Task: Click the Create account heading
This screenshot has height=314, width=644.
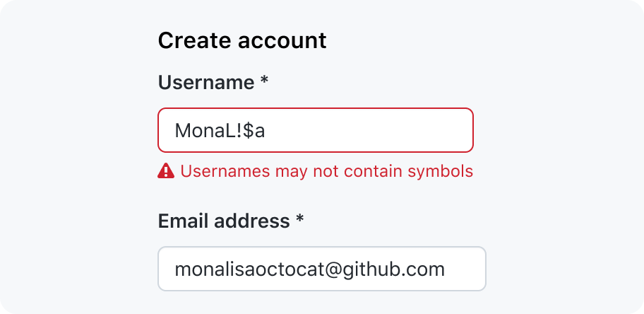Action: click(242, 40)
